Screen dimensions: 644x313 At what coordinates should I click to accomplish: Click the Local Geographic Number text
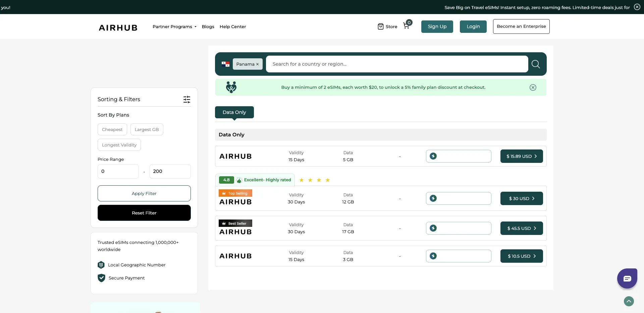coord(137,265)
